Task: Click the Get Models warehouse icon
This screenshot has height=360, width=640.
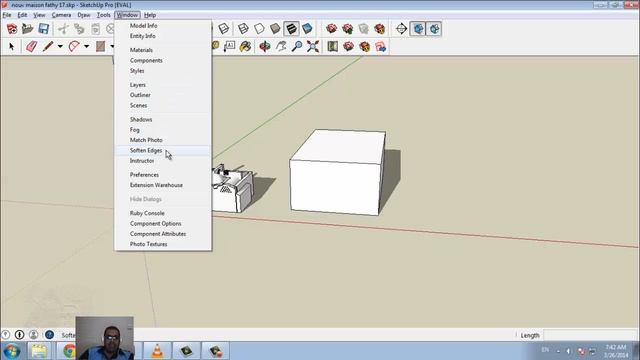Action: tap(331, 29)
